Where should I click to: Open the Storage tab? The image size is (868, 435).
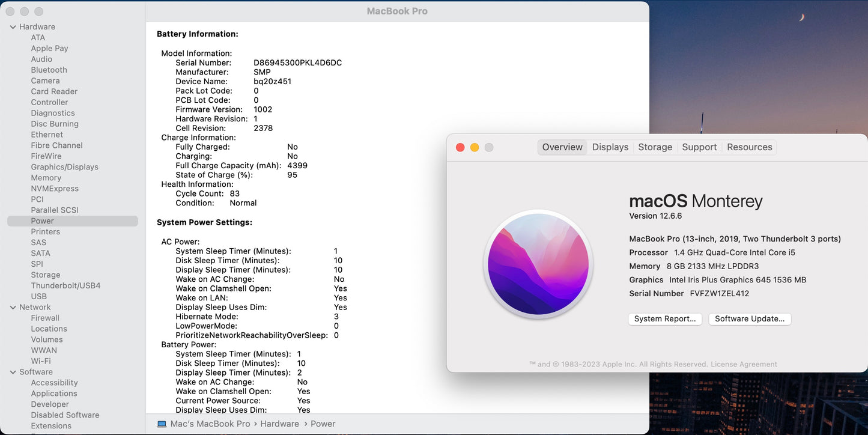pyautogui.click(x=655, y=147)
